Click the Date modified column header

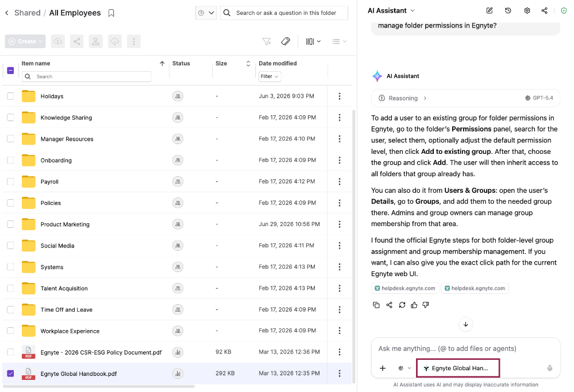[278, 63]
